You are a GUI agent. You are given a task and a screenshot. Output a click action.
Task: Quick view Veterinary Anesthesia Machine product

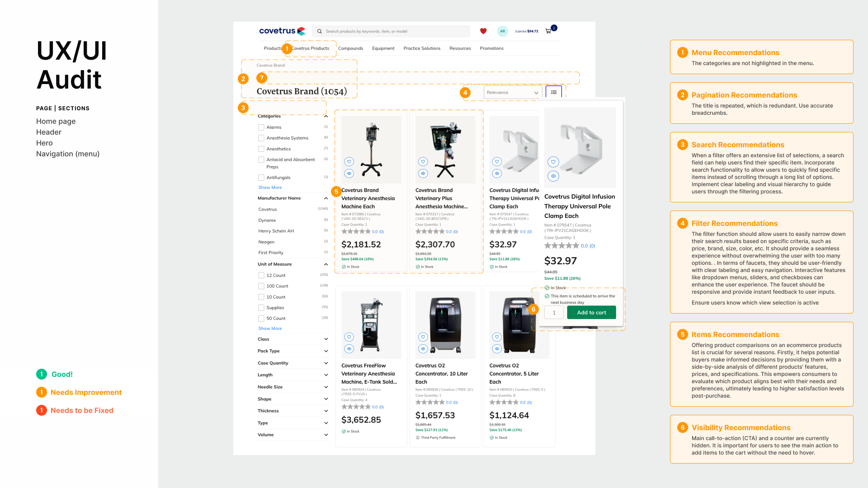coord(349,174)
